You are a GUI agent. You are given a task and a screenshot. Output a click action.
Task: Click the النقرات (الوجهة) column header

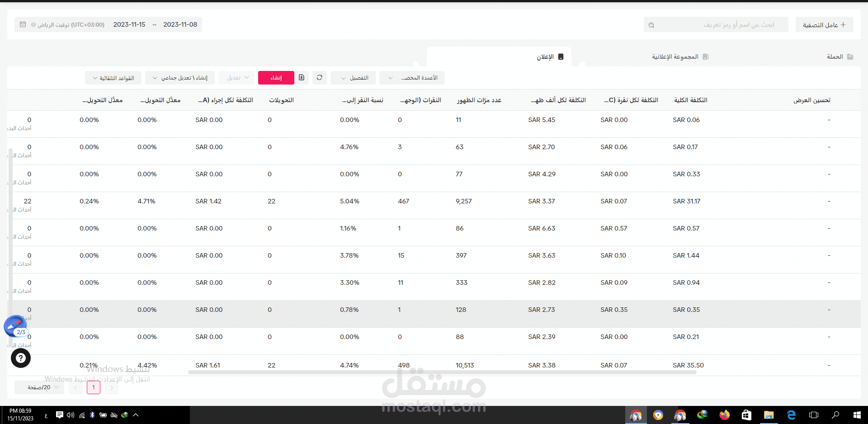(420, 100)
